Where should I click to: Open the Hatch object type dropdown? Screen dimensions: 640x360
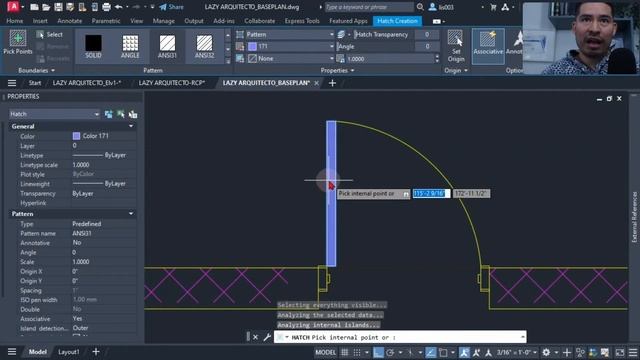tap(54, 114)
